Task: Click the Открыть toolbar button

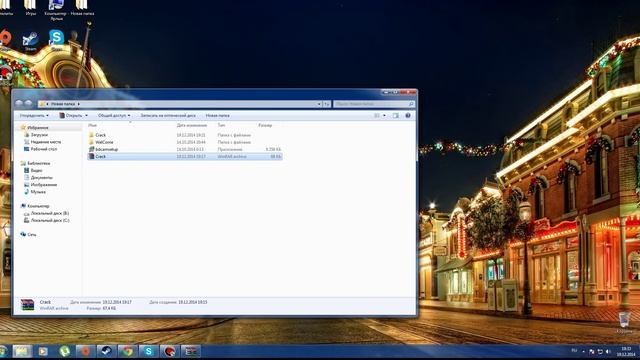Action: pos(71,116)
